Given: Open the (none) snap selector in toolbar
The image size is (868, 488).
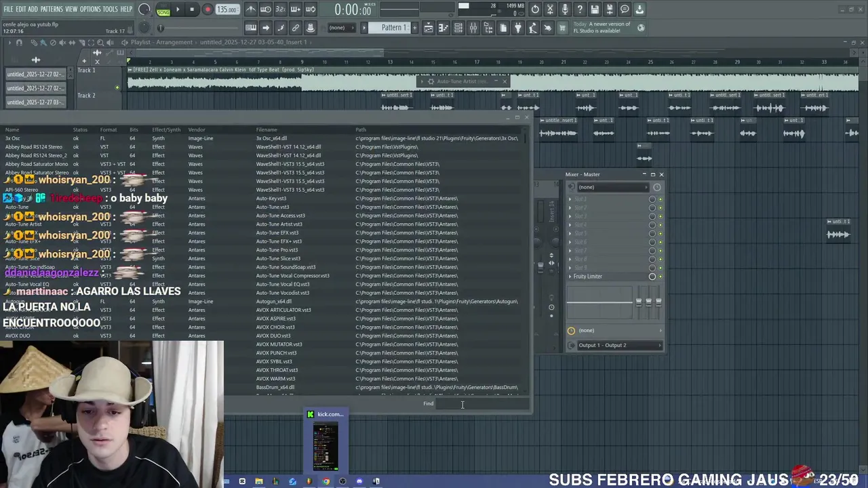Looking at the screenshot, I should click(x=341, y=28).
